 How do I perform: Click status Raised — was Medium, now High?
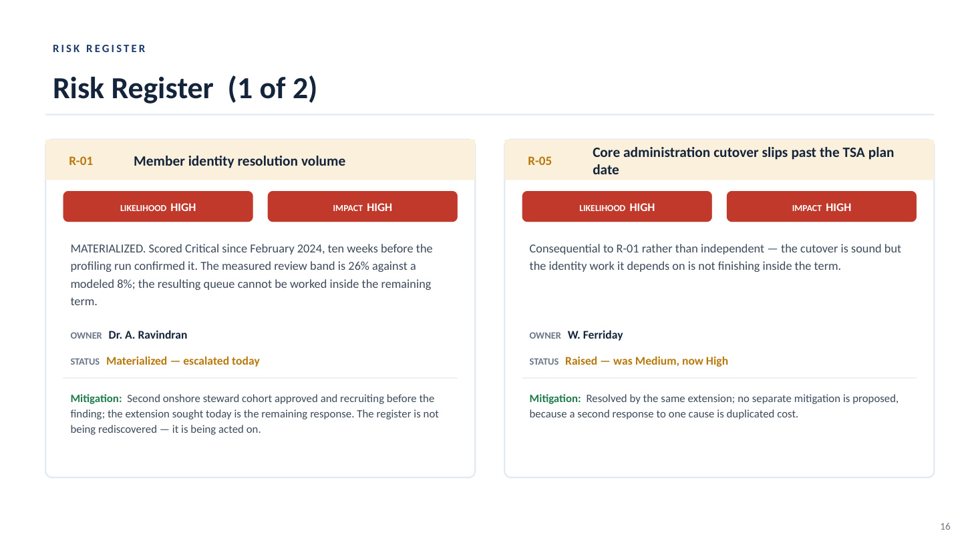647,361
